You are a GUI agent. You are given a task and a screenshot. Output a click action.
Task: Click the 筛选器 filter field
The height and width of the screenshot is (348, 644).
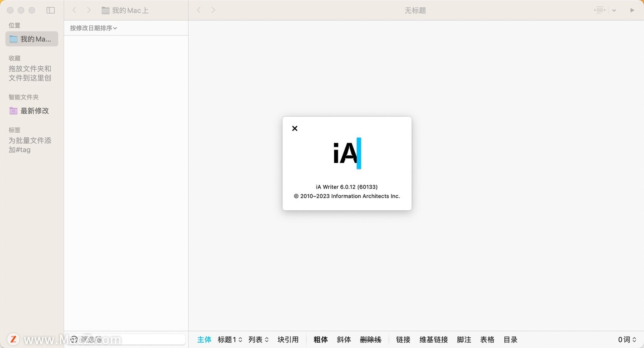coord(127,339)
